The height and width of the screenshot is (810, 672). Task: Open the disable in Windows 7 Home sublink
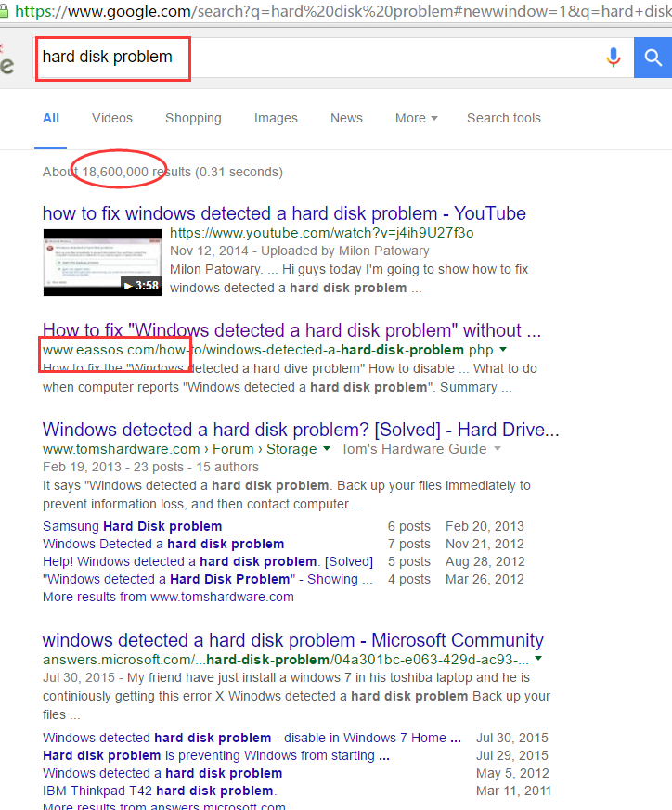click(x=252, y=738)
